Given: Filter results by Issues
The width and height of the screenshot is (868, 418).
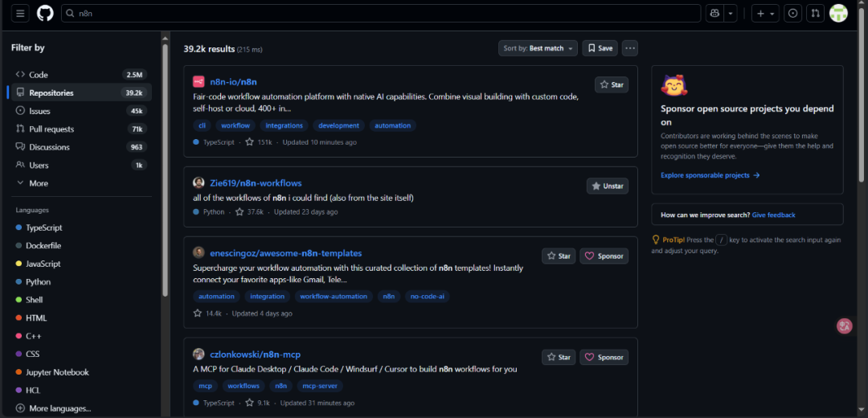Looking at the screenshot, I should pos(81,111).
